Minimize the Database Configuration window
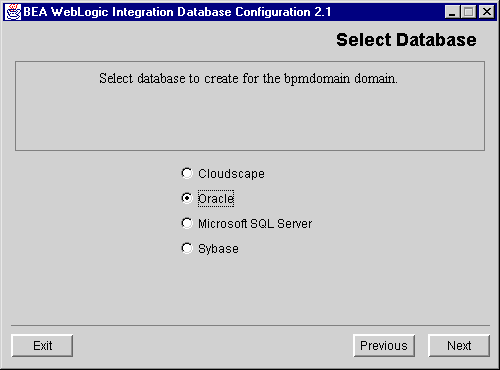The height and width of the screenshot is (370, 500). point(452,12)
